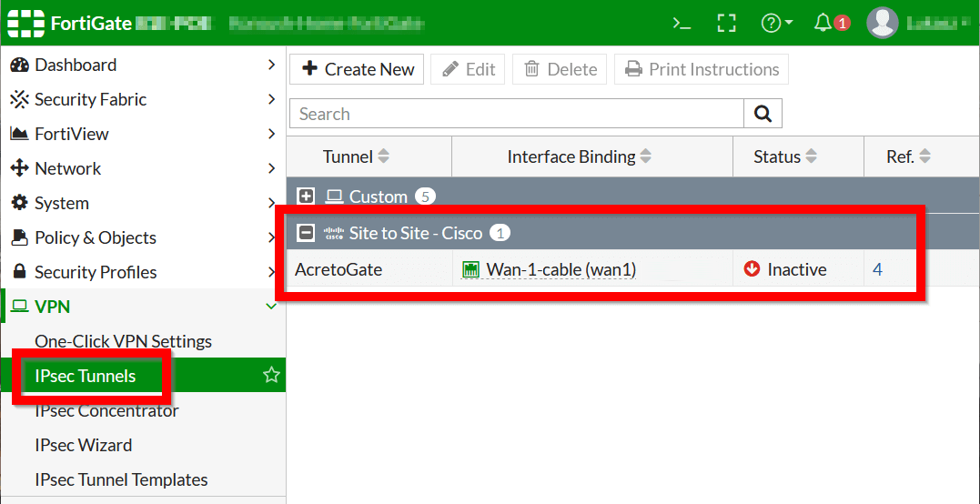
Task: Click the Network arrows icon
Action: tap(20, 168)
